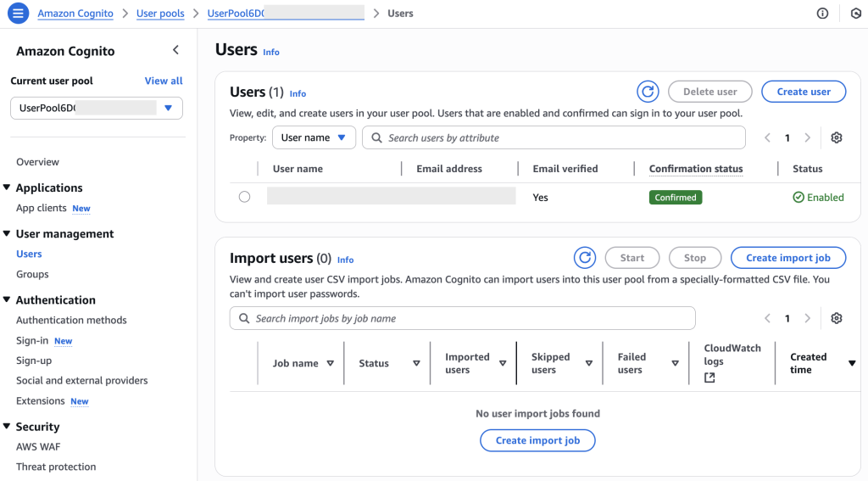Go to next page of Users table
This screenshot has height=481, width=868.
(x=808, y=137)
